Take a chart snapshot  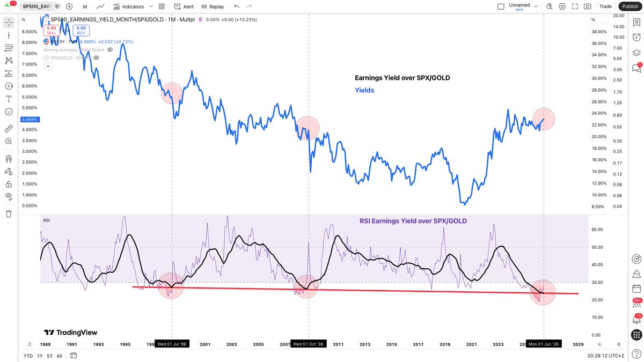click(588, 6)
